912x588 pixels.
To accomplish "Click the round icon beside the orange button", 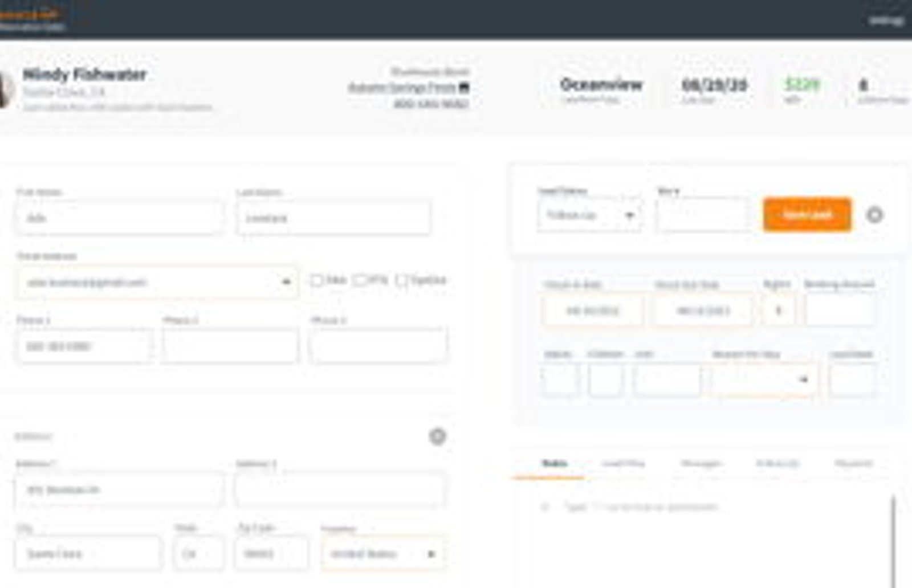I will [x=875, y=215].
